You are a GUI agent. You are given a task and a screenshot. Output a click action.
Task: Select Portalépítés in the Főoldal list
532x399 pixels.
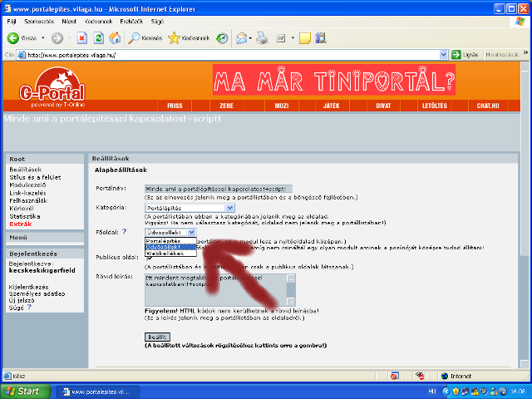[170, 240]
